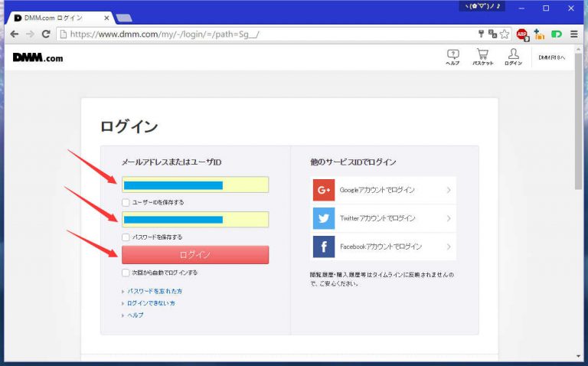
Task: Open the ヘルプ link below login form
Action: 136,315
